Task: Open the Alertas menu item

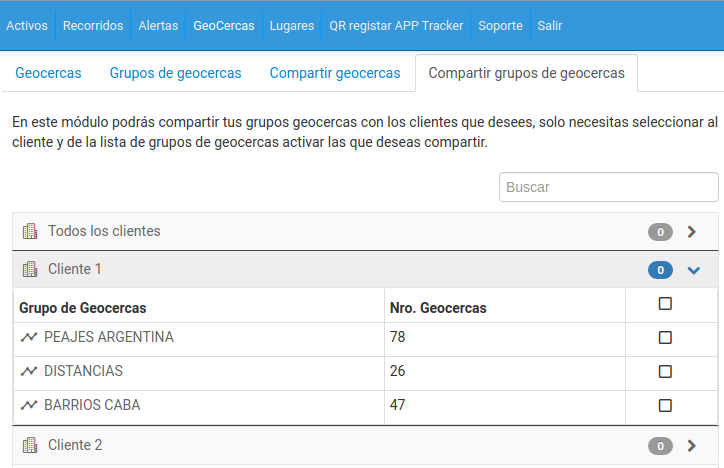Action: coord(158,25)
